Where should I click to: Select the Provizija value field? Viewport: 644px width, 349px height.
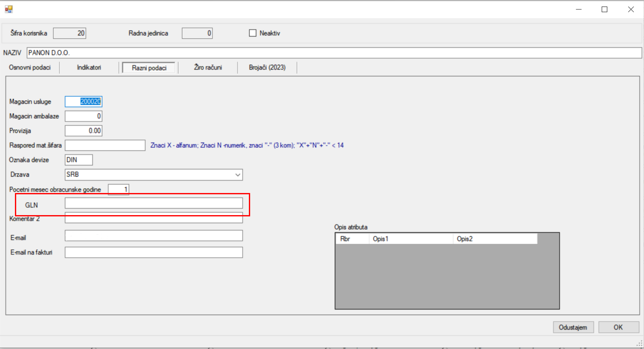click(83, 131)
